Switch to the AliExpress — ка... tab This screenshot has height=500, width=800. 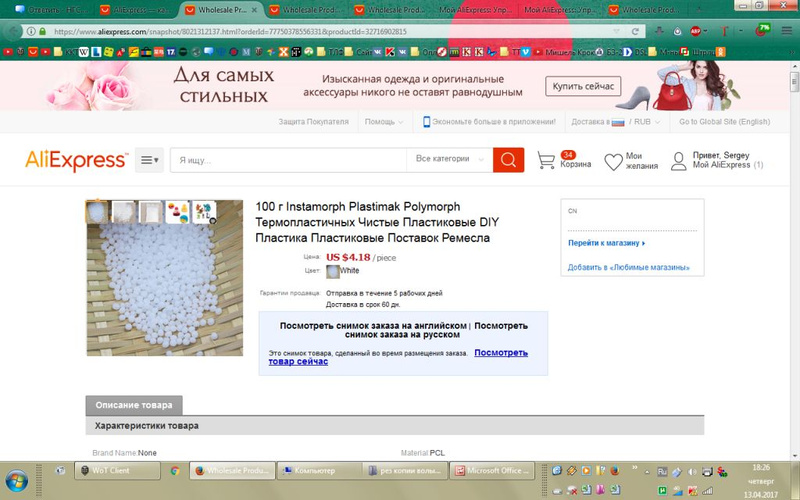(137, 10)
